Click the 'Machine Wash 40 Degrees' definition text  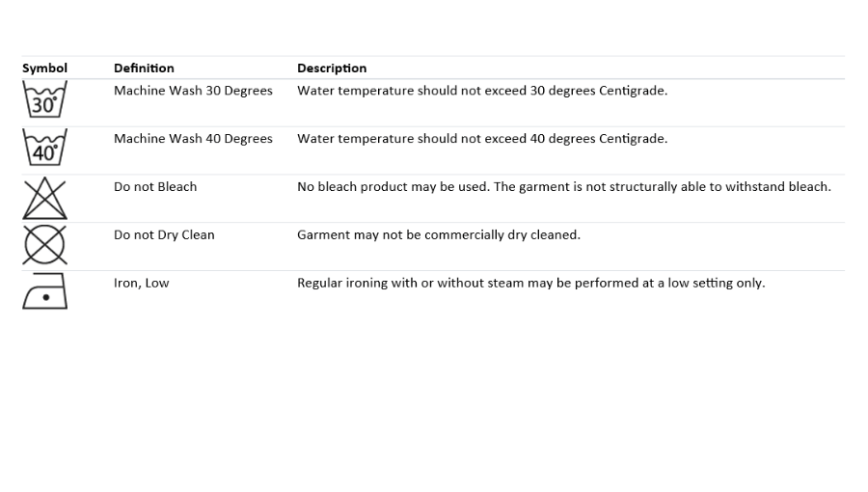coord(193,139)
